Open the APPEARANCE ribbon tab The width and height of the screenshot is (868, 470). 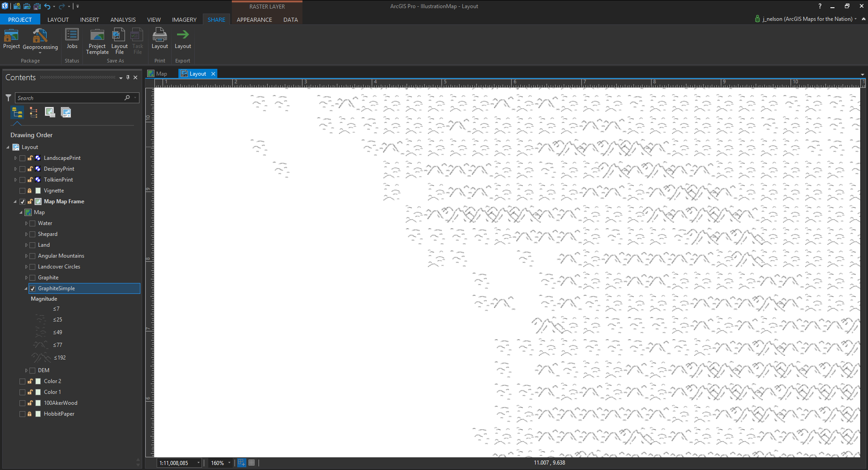[x=254, y=19]
